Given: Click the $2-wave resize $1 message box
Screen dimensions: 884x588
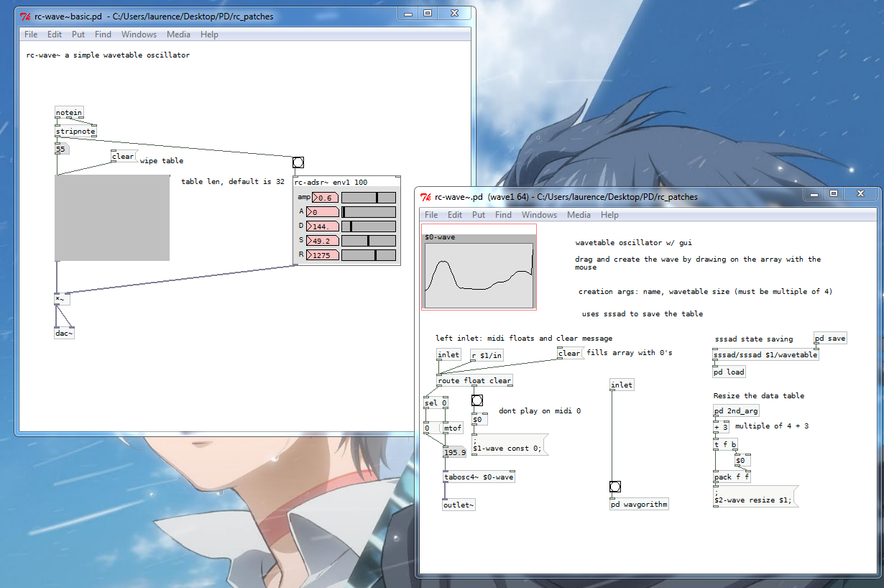Looking at the screenshot, I should click(x=755, y=497).
